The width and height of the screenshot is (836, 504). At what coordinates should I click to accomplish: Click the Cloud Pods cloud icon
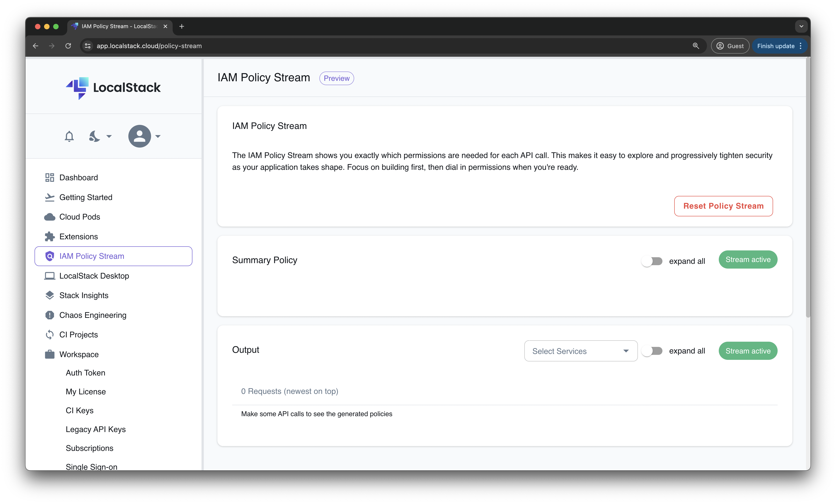tap(50, 217)
